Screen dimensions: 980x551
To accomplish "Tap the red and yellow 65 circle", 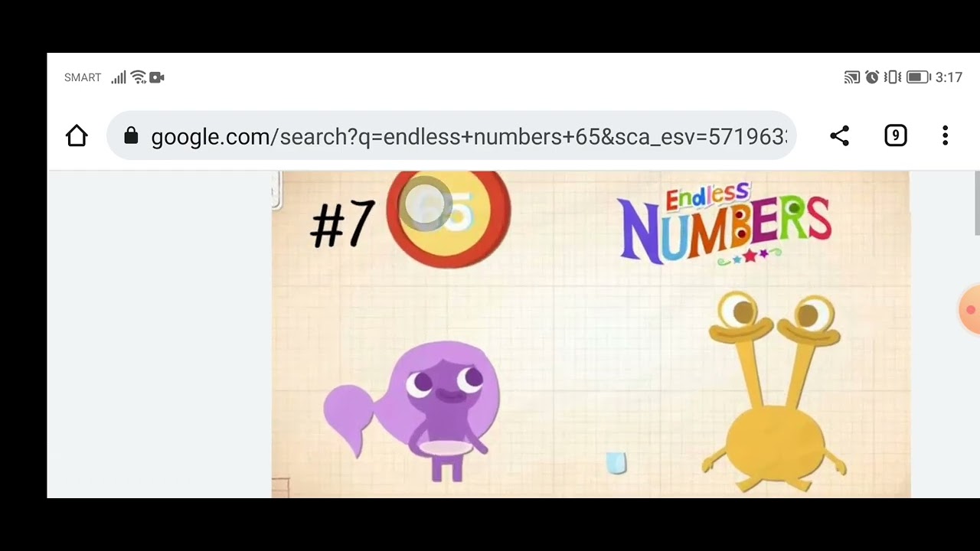I will (x=449, y=219).
